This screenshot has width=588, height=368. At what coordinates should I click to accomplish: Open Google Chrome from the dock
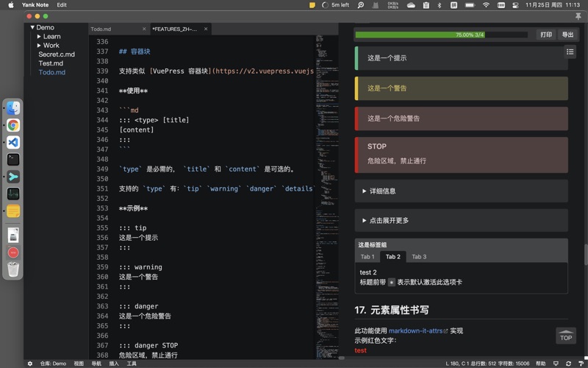13,126
